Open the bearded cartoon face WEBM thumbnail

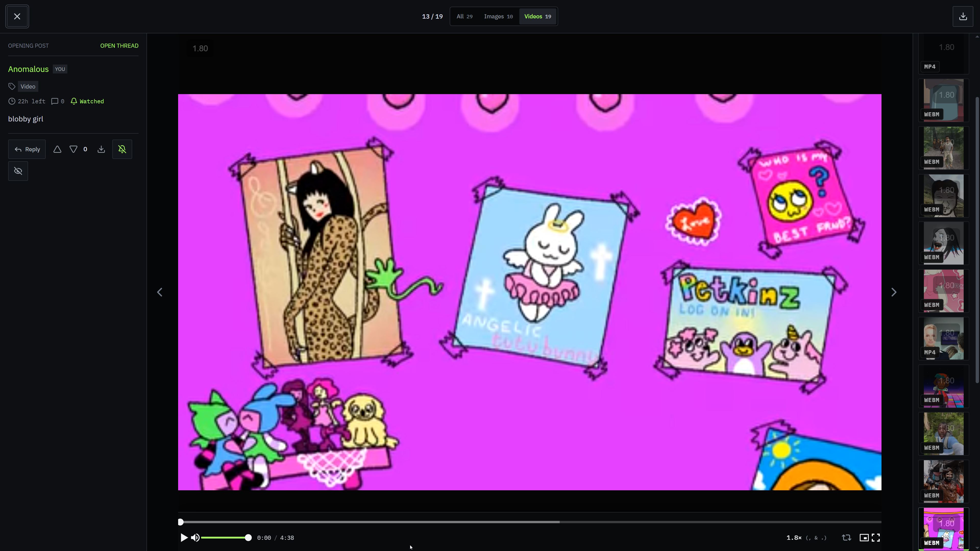(944, 195)
